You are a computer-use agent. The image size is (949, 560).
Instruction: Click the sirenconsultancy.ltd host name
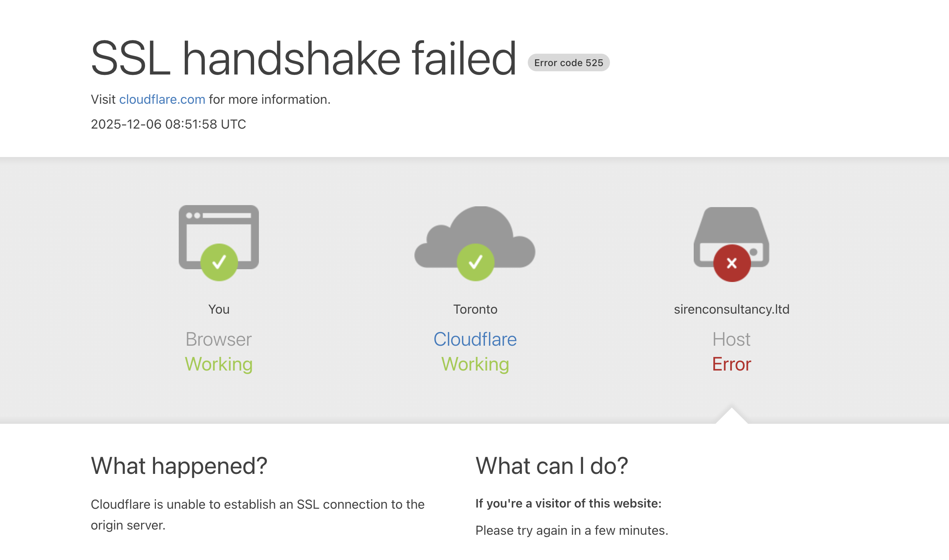pos(731,309)
